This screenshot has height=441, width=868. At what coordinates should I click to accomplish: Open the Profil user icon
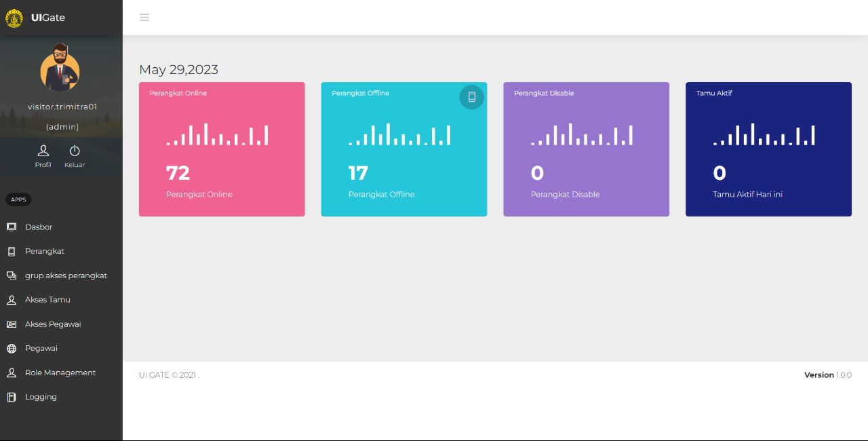coord(43,151)
